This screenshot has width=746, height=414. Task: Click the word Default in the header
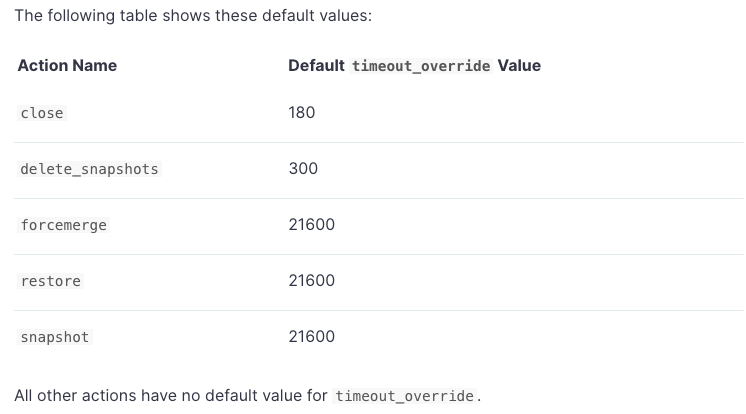pyautogui.click(x=316, y=65)
